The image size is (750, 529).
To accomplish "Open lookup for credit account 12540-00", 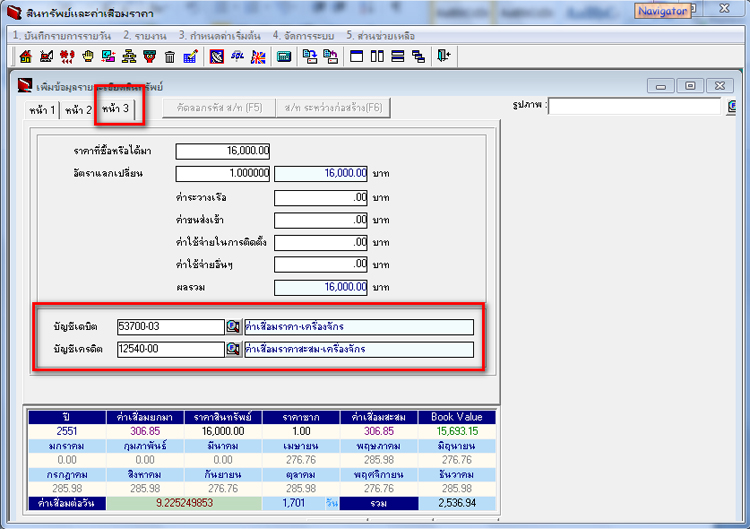I will tap(233, 349).
